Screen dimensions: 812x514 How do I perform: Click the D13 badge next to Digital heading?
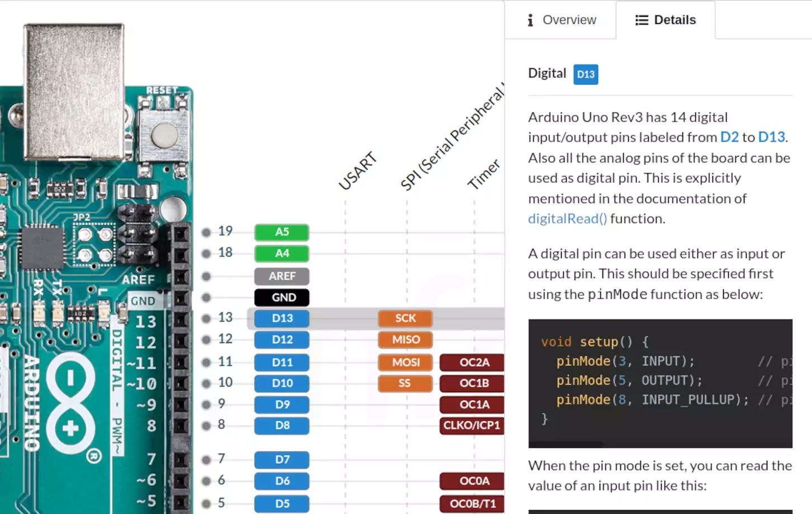pyautogui.click(x=585, y=74)
